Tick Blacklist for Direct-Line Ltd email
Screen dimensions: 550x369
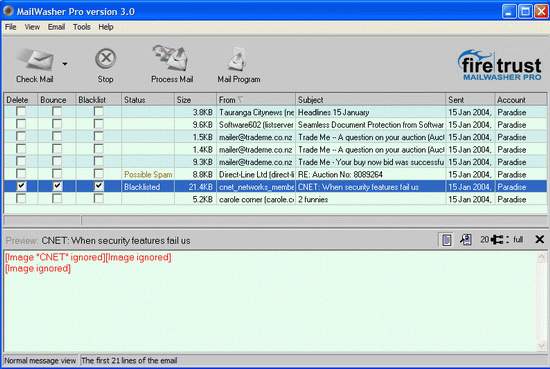(99, 174)
